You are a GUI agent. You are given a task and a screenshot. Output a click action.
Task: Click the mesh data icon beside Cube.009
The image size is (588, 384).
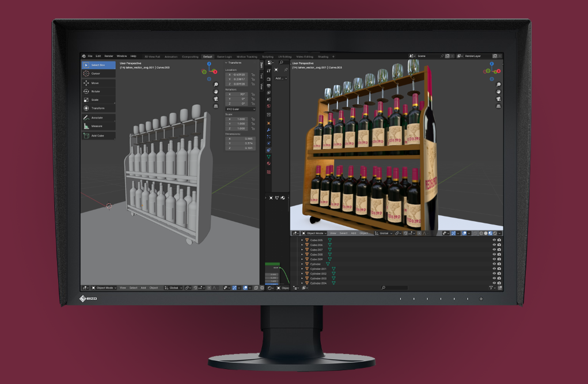coord(330,259)
